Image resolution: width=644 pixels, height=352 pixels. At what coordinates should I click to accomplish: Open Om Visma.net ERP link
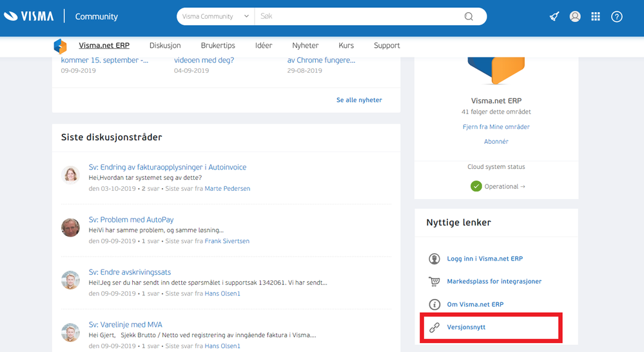(x=475, y=304)
